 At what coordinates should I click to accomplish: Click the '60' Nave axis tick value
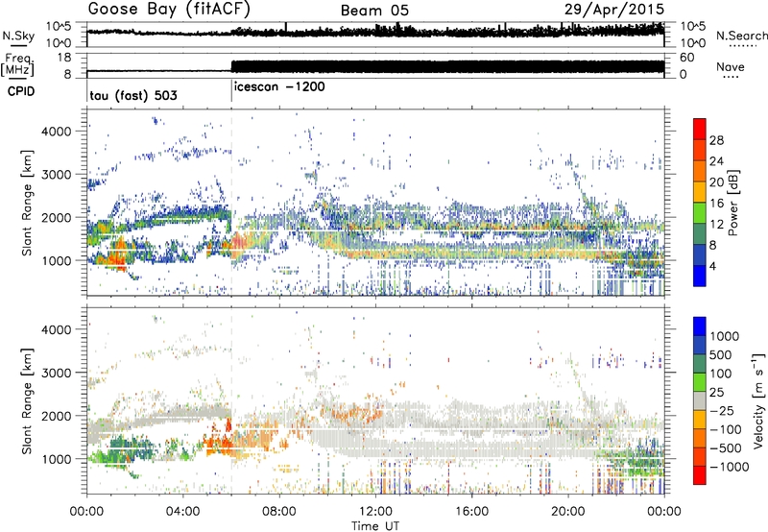tap(686, 58)
